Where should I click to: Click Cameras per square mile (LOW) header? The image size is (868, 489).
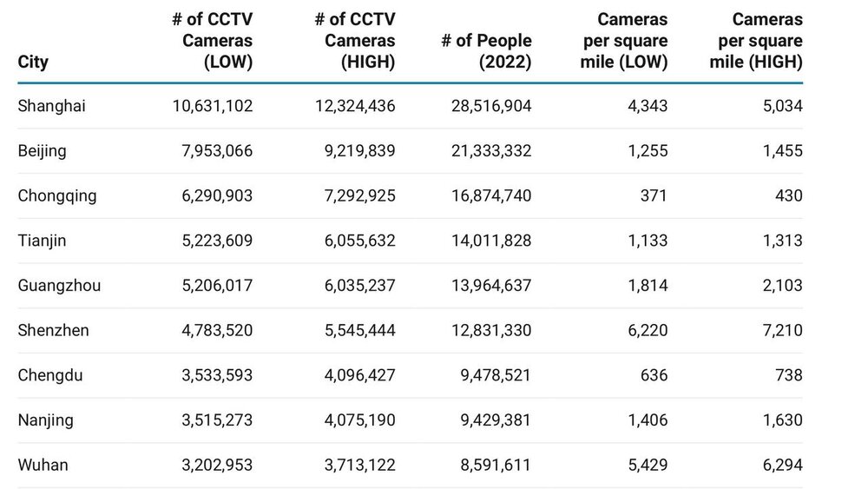[621, 41]
